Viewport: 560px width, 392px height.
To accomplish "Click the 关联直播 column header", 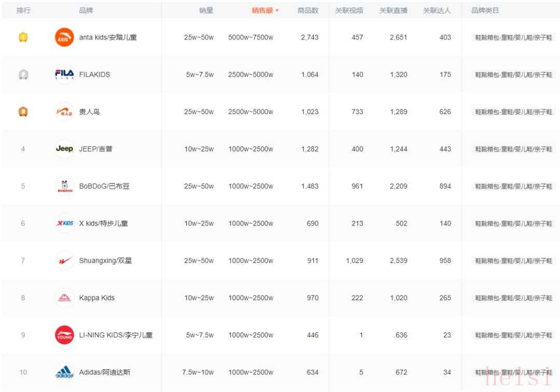I will click(x=393, y=10).
